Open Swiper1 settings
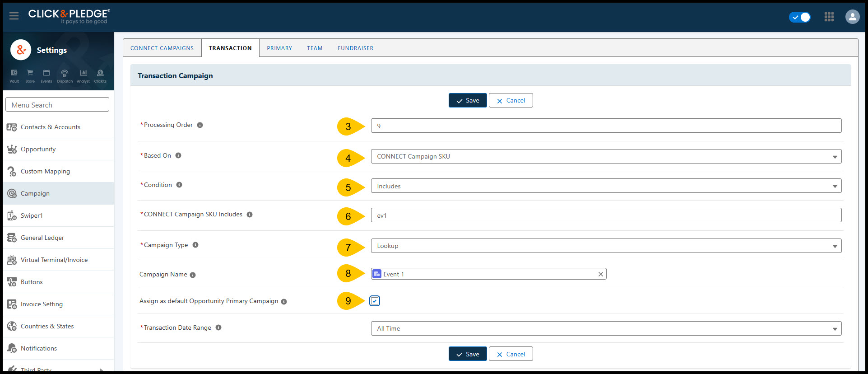 click(x=58, y=215)
